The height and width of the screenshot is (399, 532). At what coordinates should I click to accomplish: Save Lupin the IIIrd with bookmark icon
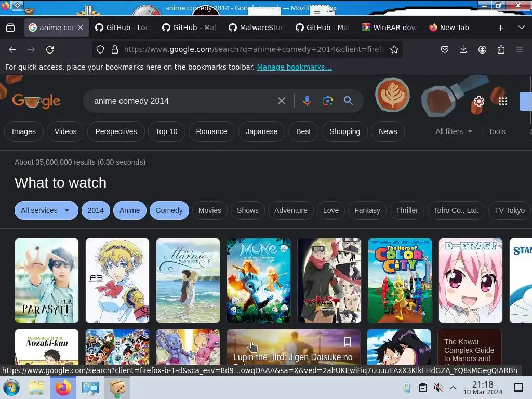coord(348,342)
